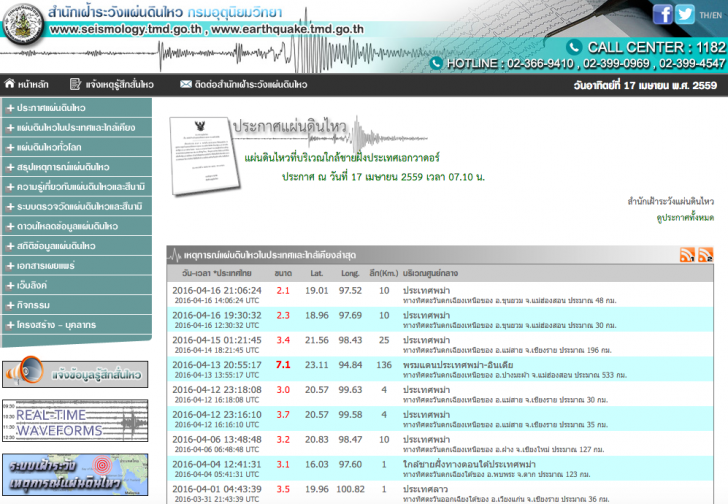Image resolution: width=728 pixels, height=504 pixels.
Task: Open ติดต่อสำนักเฝ้าระวังแผ่นดินไหว contact menu item
Action: 251,84
